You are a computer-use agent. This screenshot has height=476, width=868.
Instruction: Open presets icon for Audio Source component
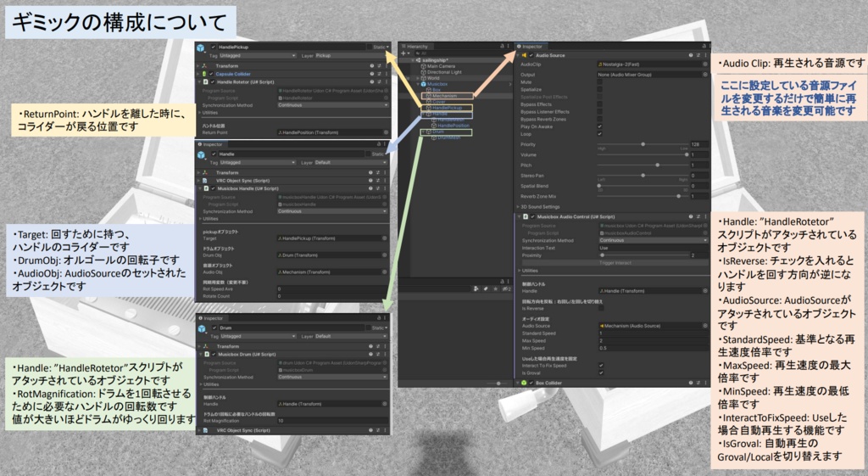click(698, 55)
